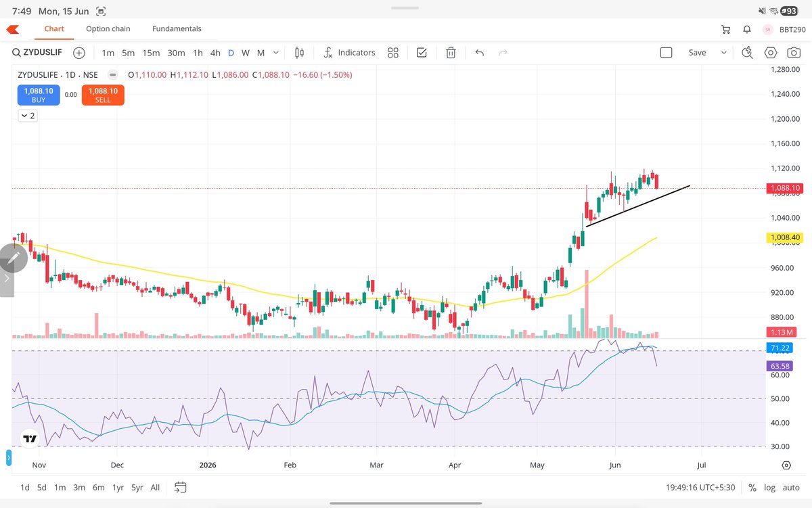Select the 1m date range at bottom
This screenshot has height=508, width=812.
60,487
